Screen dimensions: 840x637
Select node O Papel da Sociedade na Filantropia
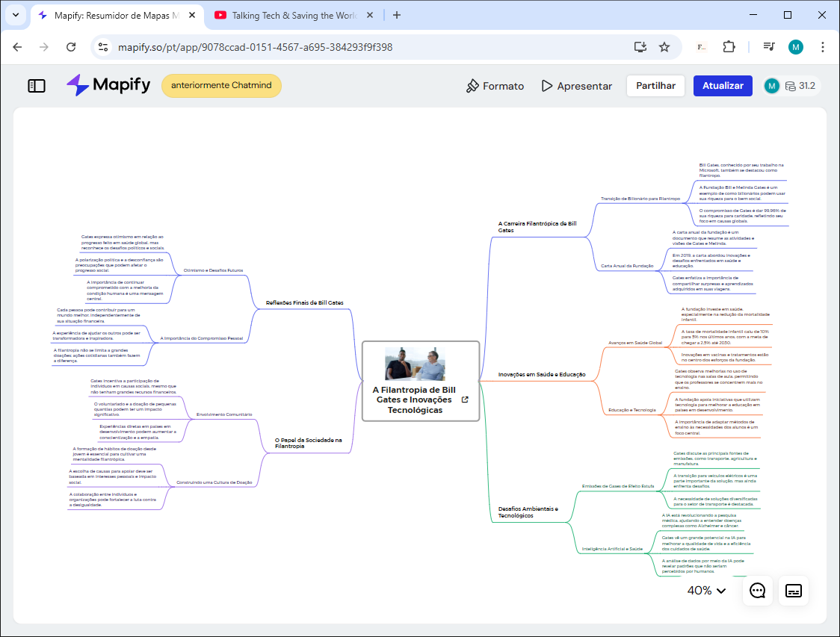[309, 444]
